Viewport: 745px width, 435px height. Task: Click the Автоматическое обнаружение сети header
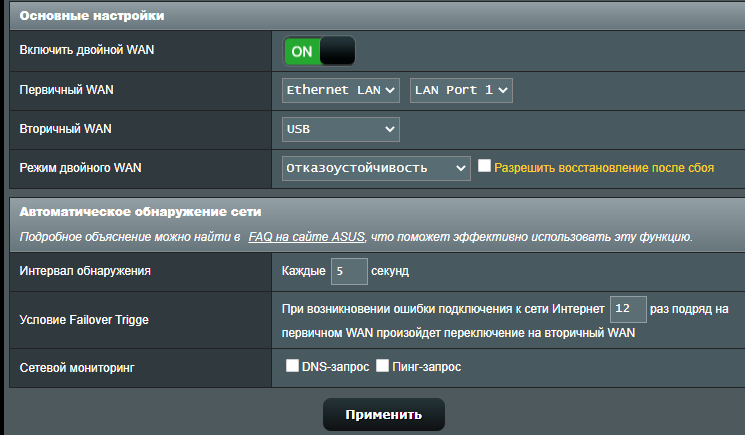pos(140,212)
